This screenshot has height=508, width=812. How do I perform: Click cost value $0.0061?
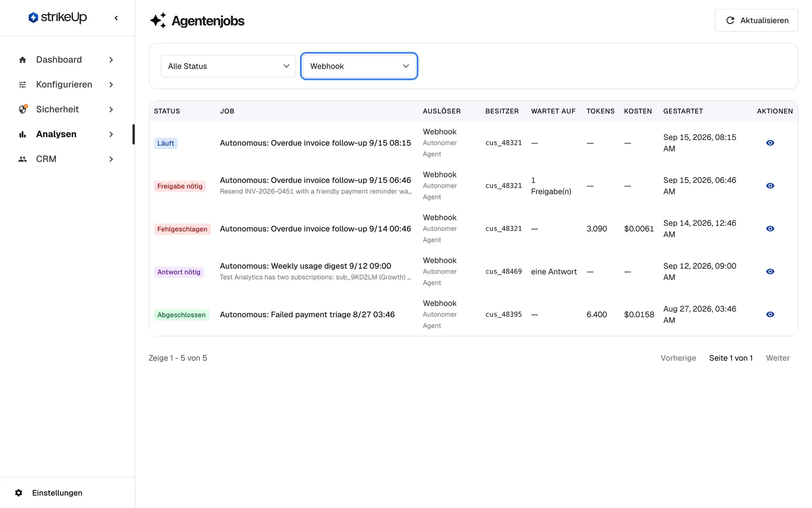(639, 228)
